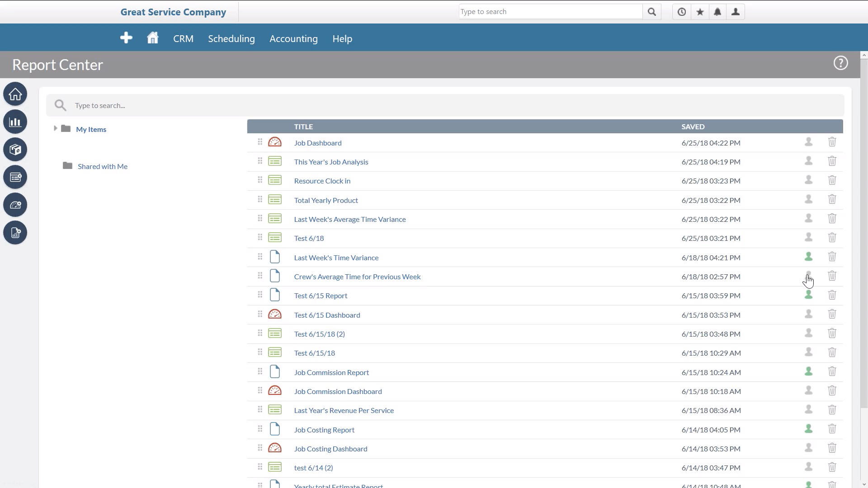
Task: Click saved date 6/15/18 10:29 AM
Action: tap(711, 353)
